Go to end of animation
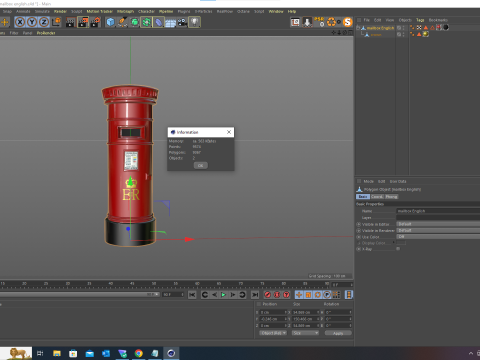 (255, 295)
